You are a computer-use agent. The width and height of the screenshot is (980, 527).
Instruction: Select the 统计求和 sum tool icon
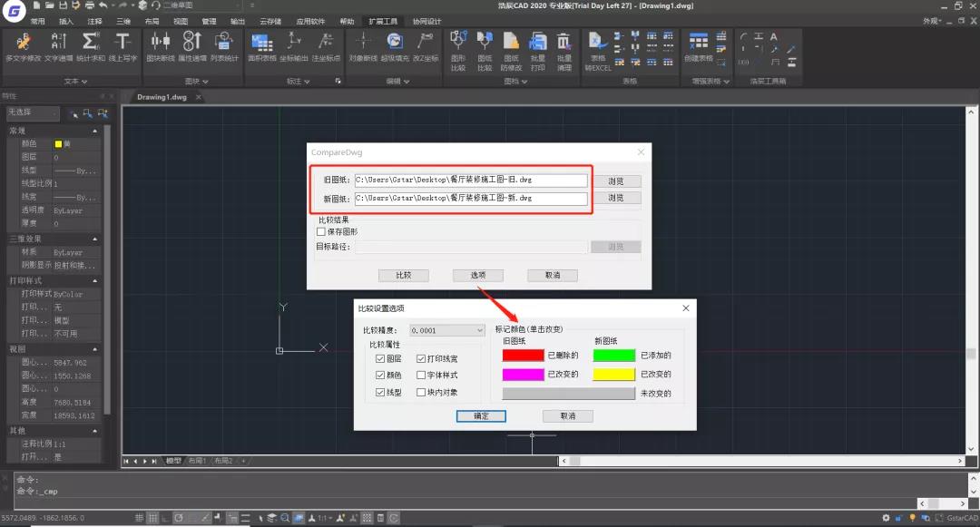point(90,45)
